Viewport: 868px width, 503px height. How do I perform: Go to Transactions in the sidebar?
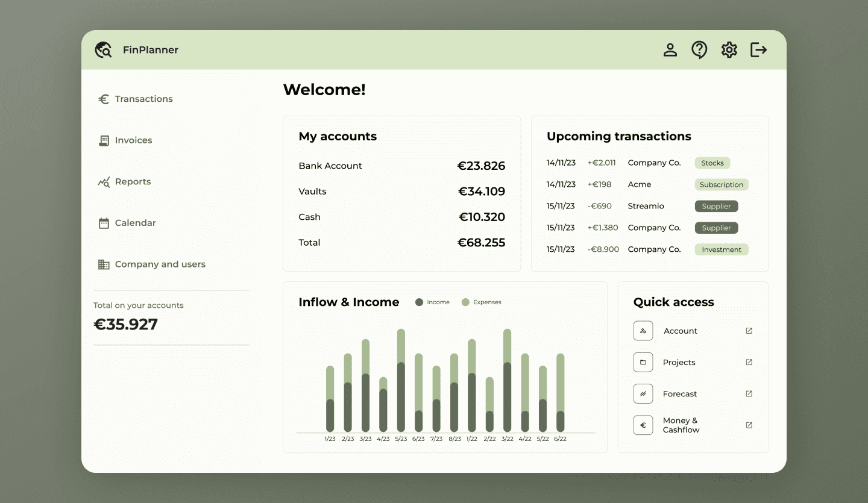(x=143, y=99)
